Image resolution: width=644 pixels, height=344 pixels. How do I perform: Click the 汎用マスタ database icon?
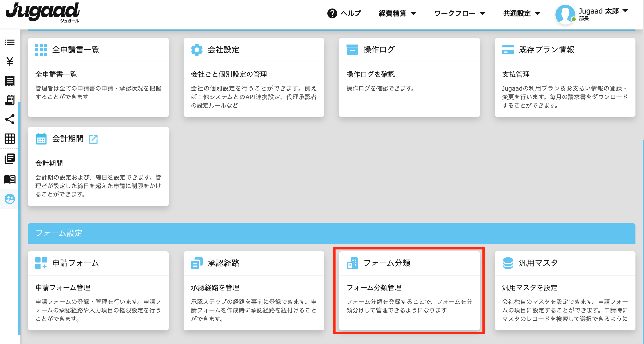(508, 263)
